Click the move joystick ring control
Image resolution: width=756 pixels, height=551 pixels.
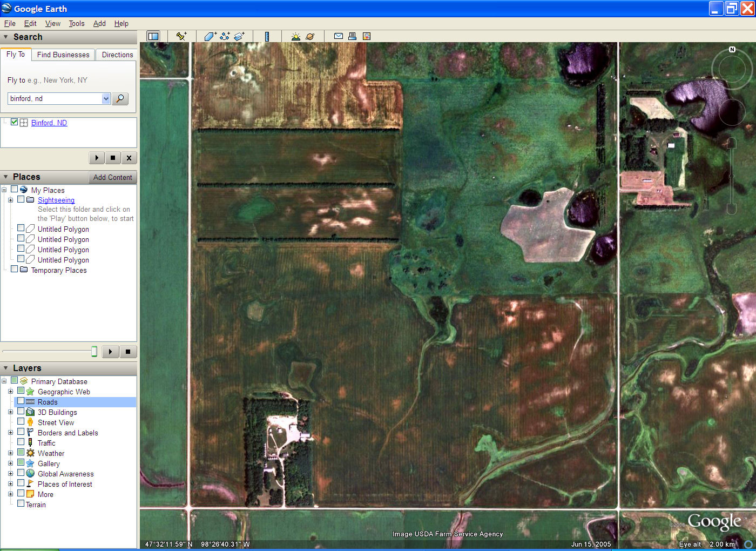(x=732, y=112)
